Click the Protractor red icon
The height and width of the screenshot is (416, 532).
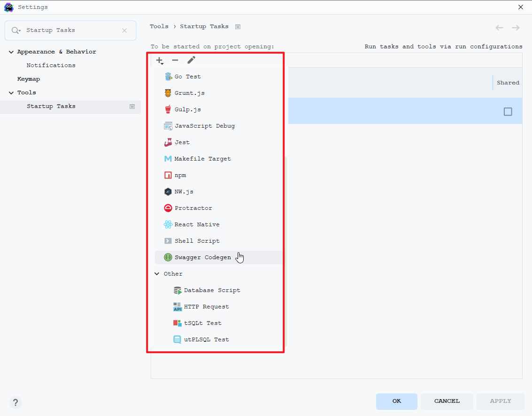(168, 208)
